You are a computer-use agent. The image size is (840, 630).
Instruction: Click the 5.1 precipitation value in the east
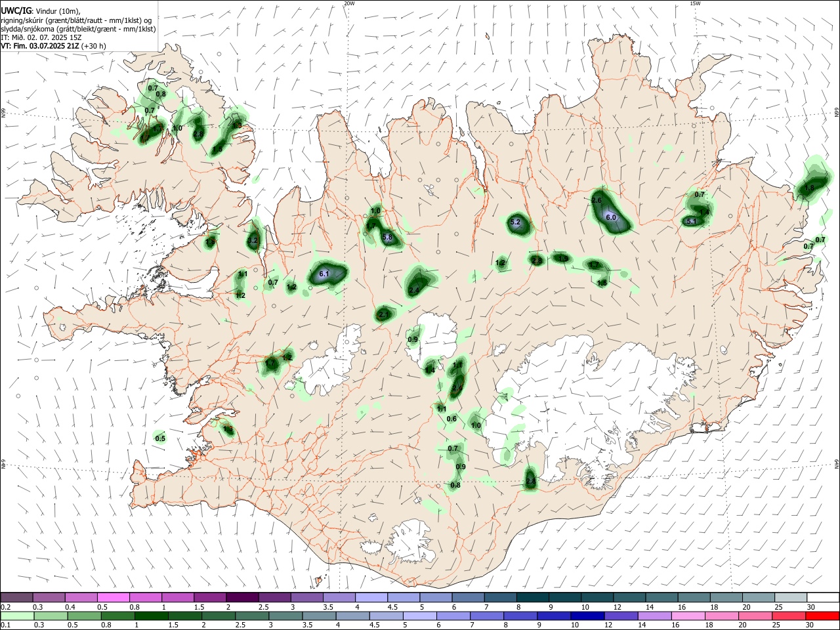pos(691,222)
